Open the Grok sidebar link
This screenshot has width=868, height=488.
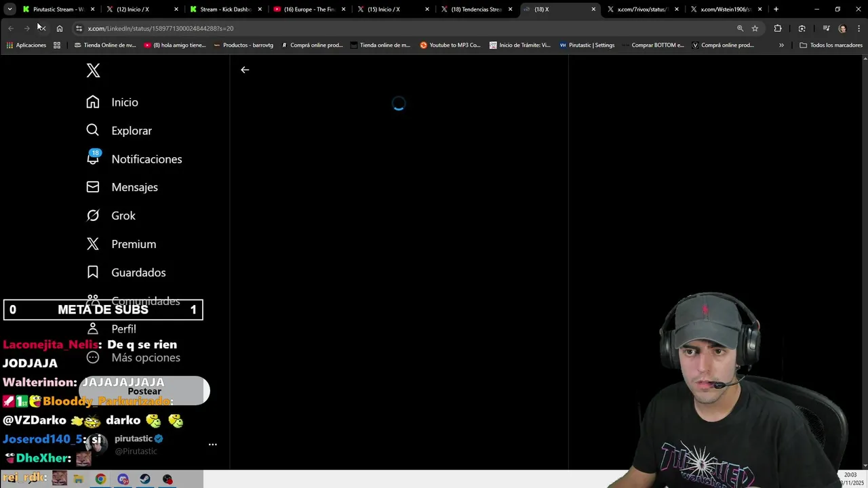pyautogui.click(x=123, y=216)
